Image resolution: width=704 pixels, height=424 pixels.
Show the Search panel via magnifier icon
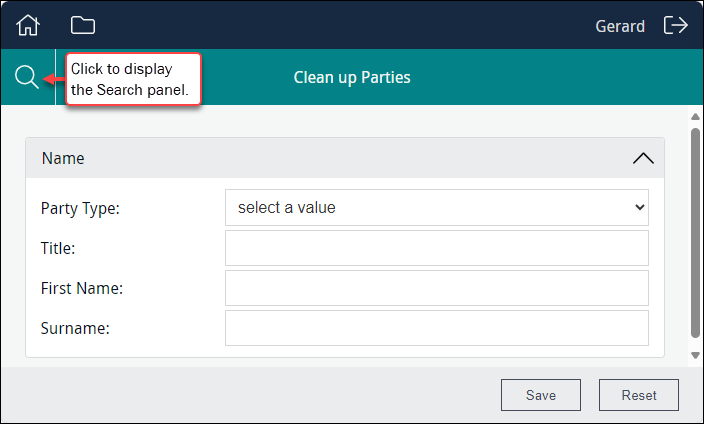pyautogui.click(x=27, y=77)
